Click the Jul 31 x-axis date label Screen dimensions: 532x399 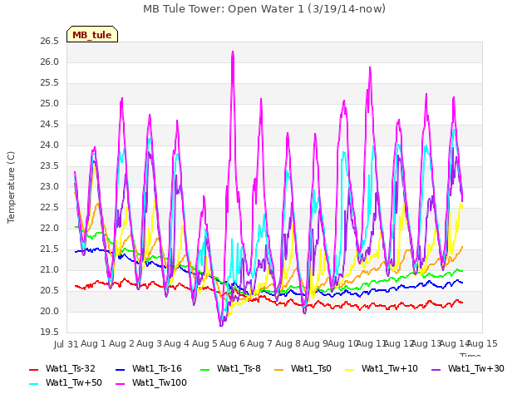pyautogui.click(x=66, y=344)
